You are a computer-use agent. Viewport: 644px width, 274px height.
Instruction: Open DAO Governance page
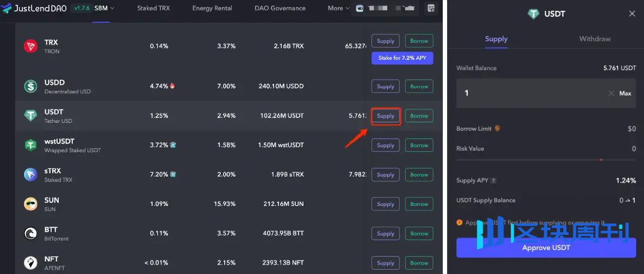[280, 8]
